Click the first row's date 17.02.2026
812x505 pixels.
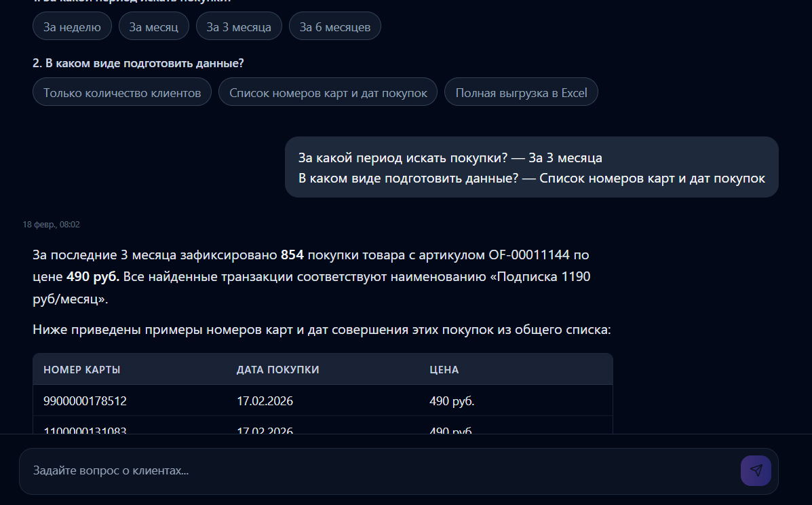click(x=265, y=401)
